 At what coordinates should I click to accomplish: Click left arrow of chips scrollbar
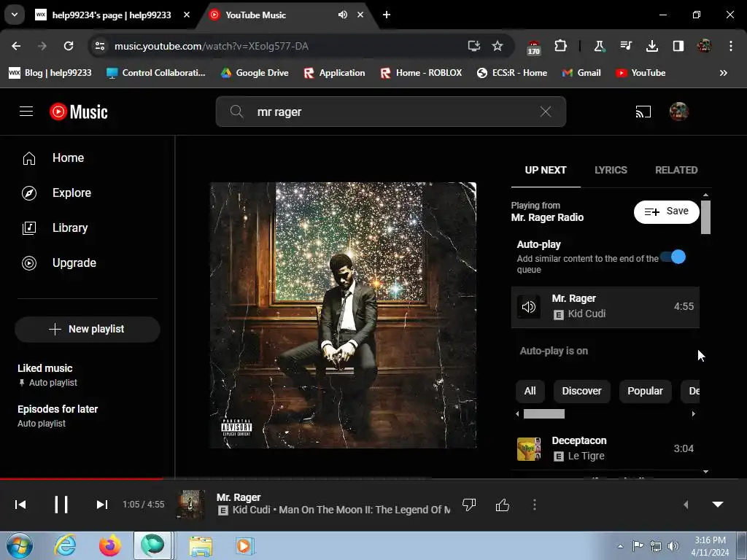coord(518,414)
